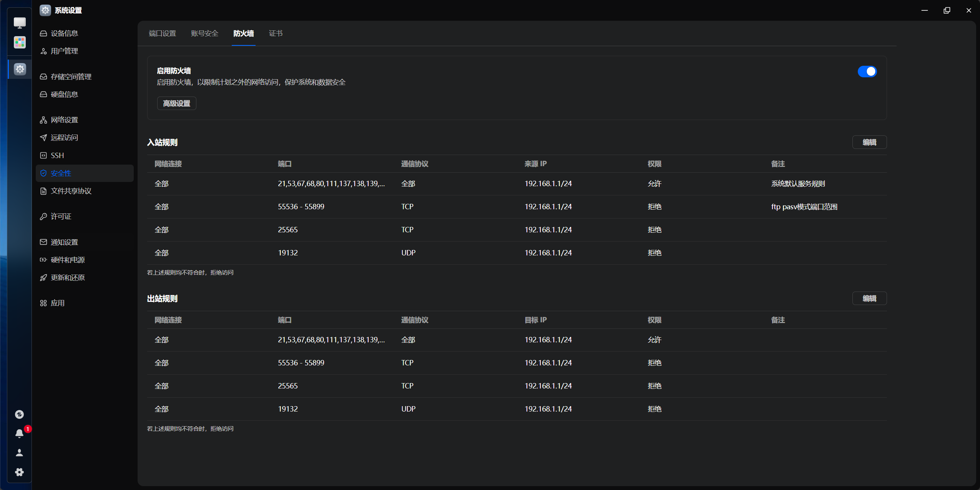
Task: Open the gear icon at dock bottom
Action: coord(20,472)
